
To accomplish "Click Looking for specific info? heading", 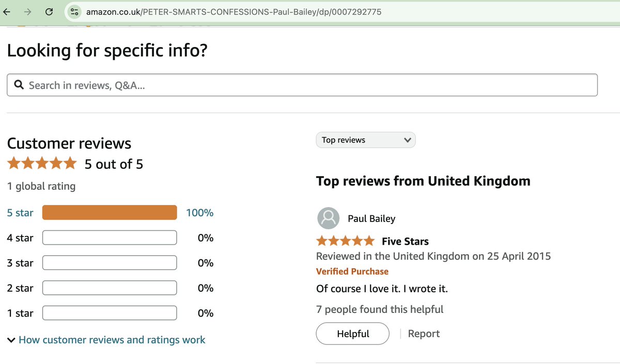I will pos(107,51).
